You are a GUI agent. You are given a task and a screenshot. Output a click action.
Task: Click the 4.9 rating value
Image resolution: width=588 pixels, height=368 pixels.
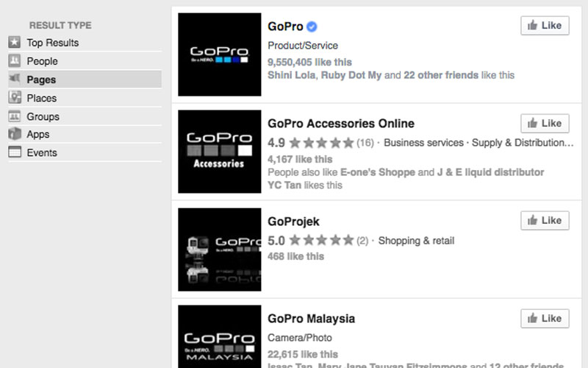[276, 143]
